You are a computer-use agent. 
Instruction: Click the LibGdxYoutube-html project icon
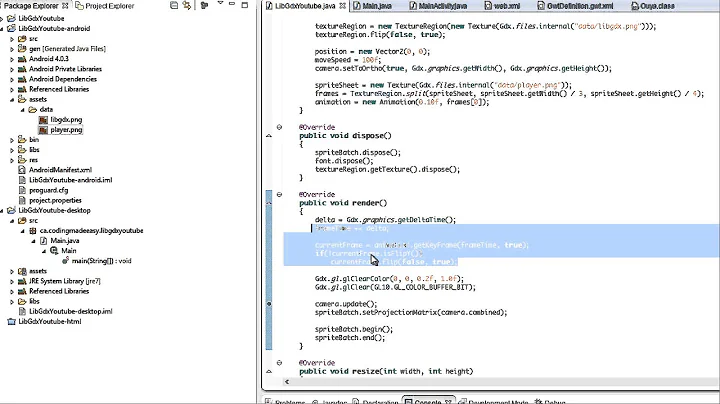(11, 321)
